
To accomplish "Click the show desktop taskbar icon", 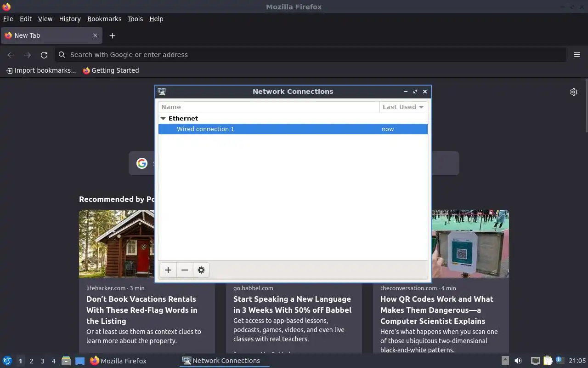I will point(80,361).
